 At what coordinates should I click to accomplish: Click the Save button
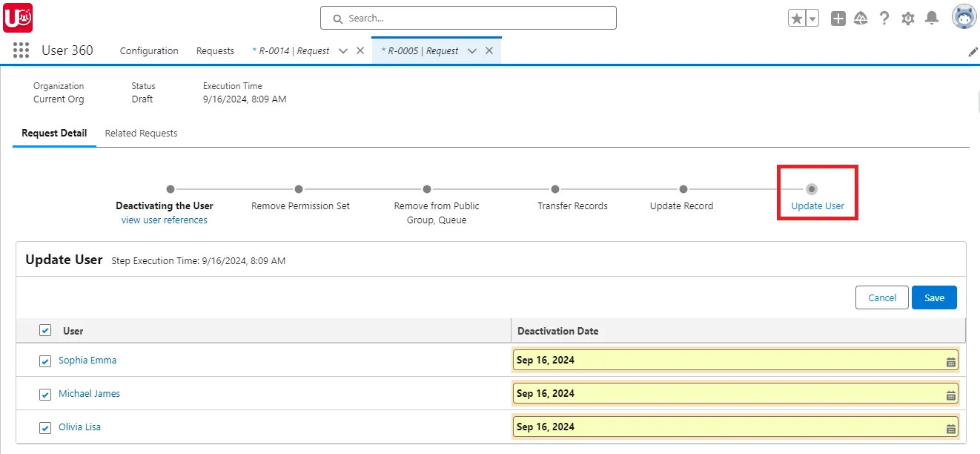(x=934, y=297)
